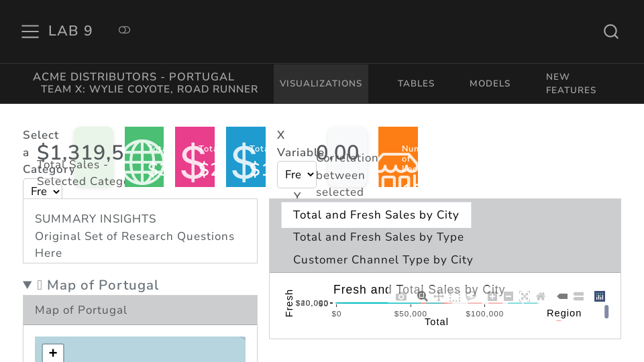Switch to the Tables tab
Screen dimensions: 644x362
point(416,84)
